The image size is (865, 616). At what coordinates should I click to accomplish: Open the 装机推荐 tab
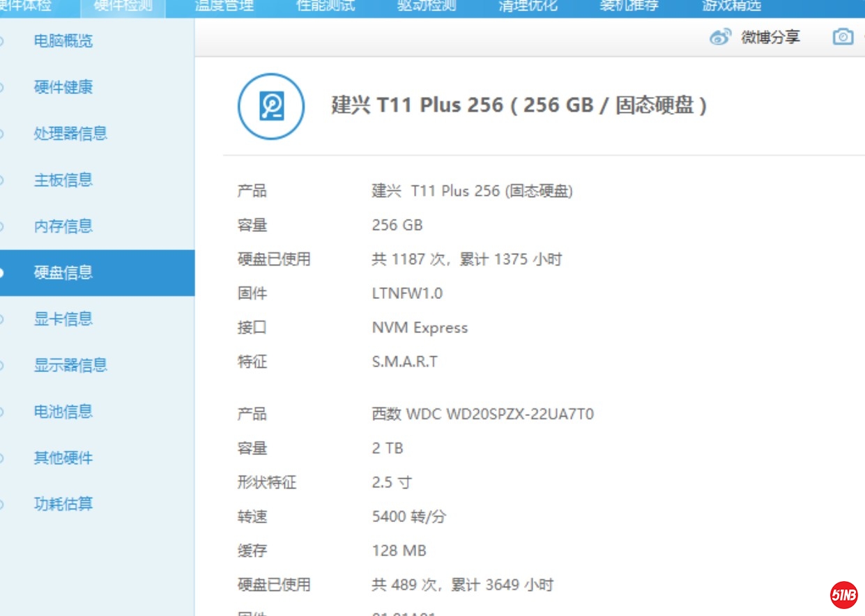629,6
